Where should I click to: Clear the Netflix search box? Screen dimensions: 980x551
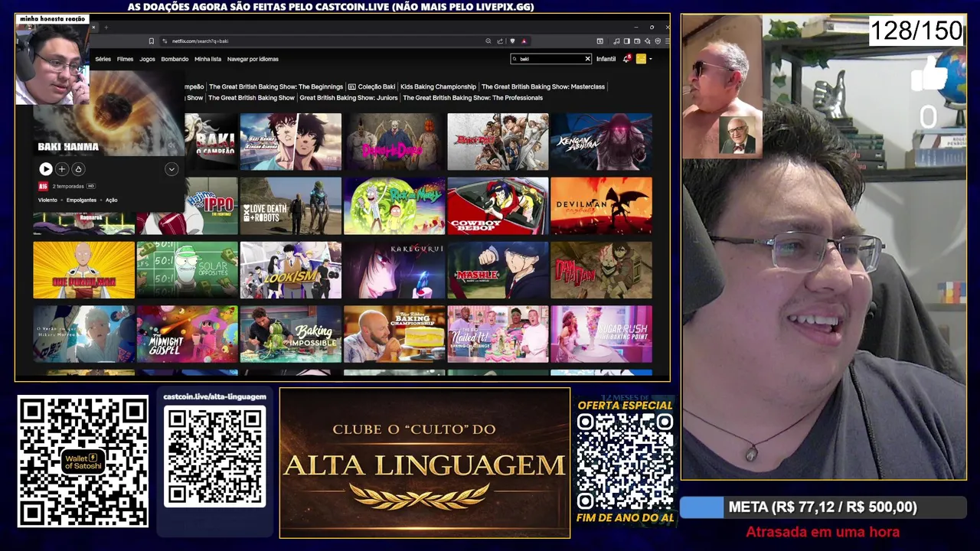point(587,59)
